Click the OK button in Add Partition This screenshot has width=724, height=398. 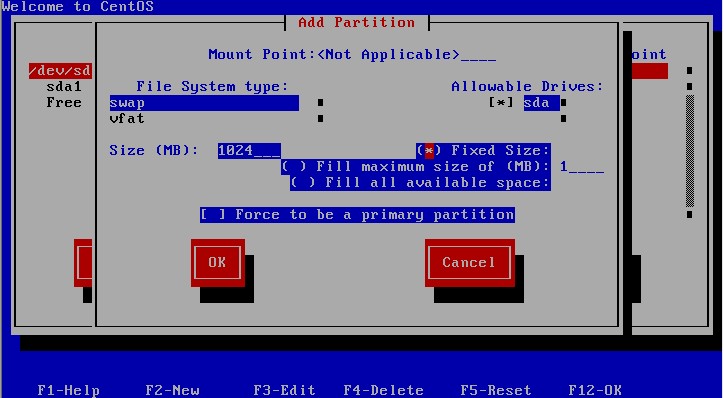click(217, 262)
